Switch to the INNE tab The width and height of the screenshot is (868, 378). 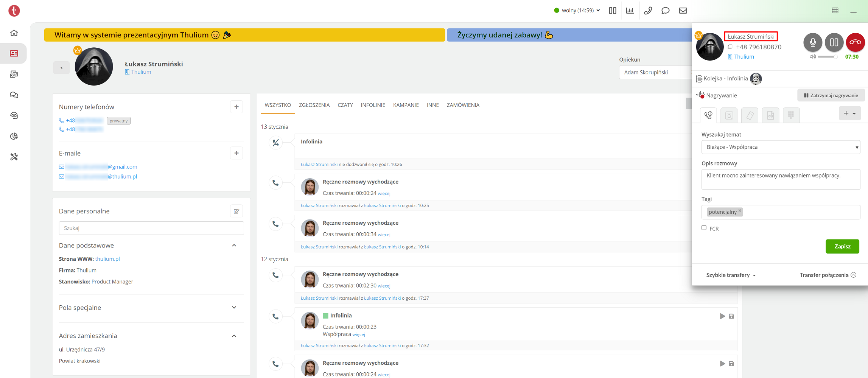pyautogui.click(x=432, y=105)
